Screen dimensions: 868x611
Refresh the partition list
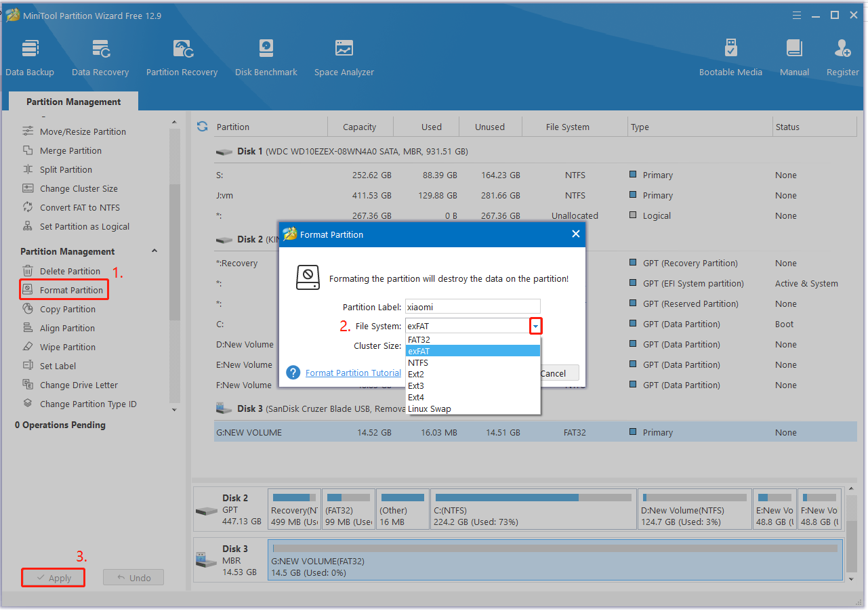202,127
